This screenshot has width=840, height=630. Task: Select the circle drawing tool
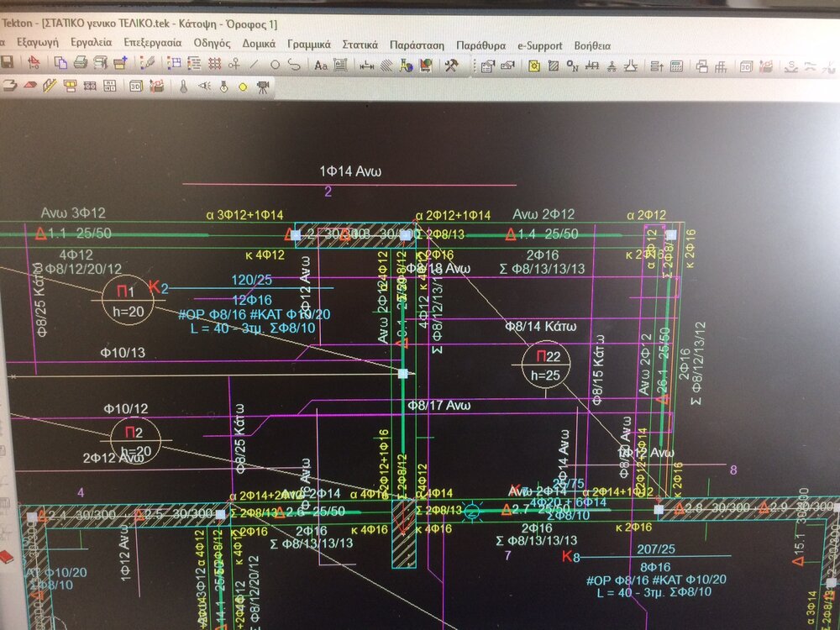point(274,64)
